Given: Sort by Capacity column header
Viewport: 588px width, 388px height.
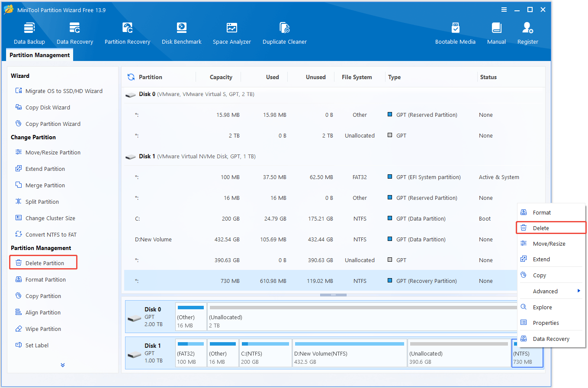Looking at the screenshot, I should coord(221,77).
